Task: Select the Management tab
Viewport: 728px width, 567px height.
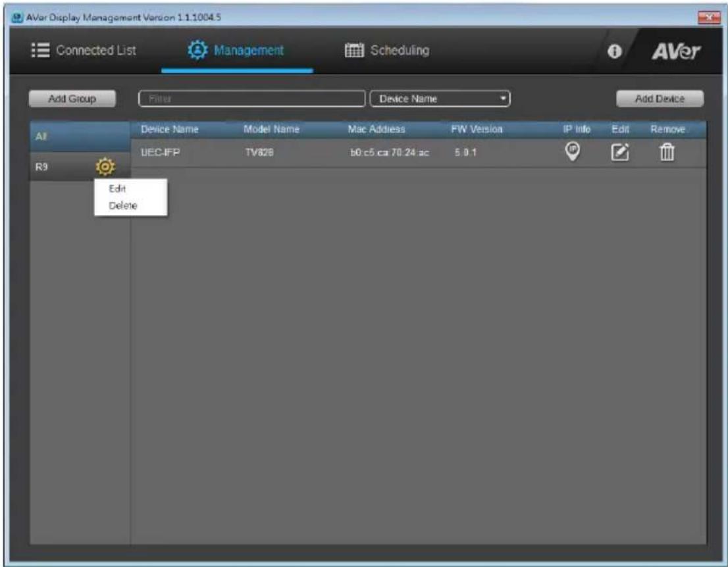Action: tap(236, 50)
